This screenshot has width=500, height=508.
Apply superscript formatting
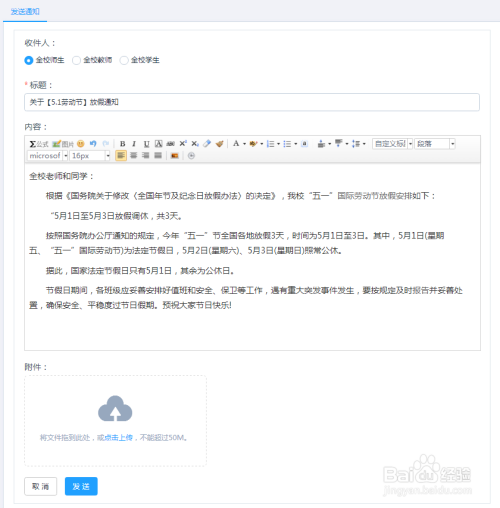(x=183, y=144)
